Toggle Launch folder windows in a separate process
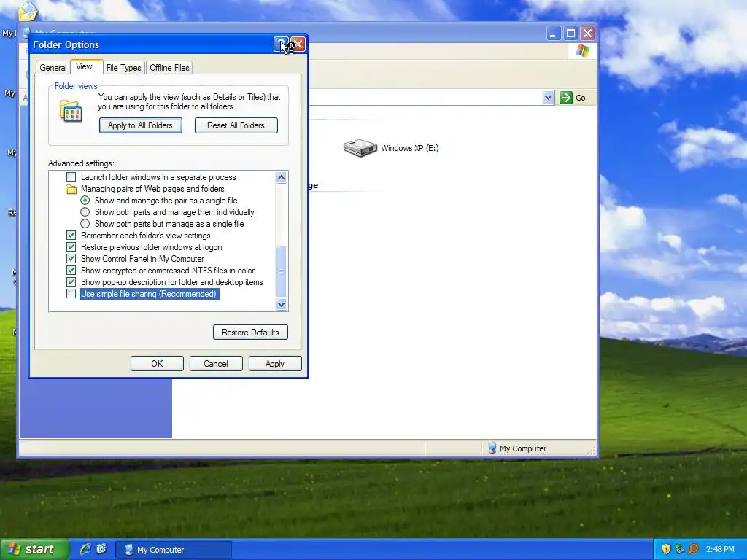The height and width of the screenshot is (560, 747). [71, 177]
